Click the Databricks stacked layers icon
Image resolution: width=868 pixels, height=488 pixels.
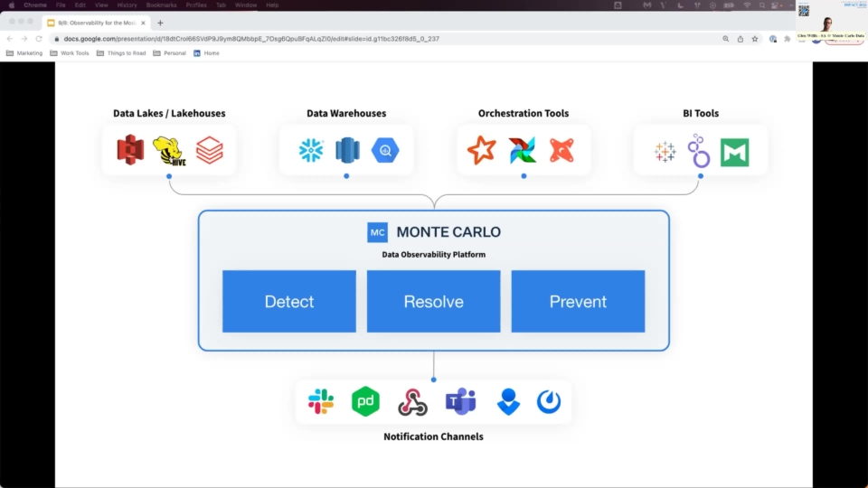point(210,150)
